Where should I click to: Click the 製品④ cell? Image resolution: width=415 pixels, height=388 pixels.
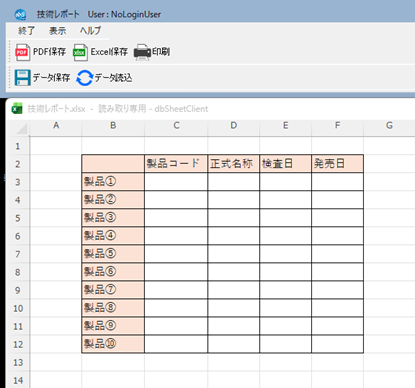coord(113,236)
